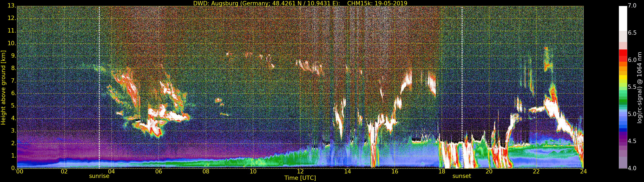644x182 pixels.
Task: Click the '18' tick on the time axis
Action: (x=442, y=172)
